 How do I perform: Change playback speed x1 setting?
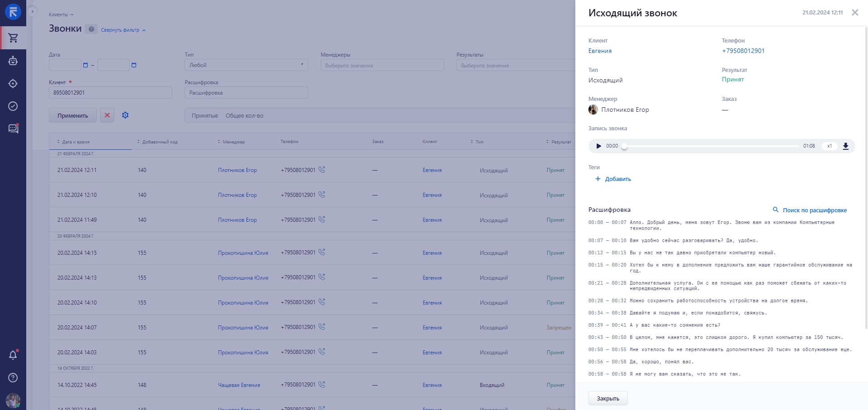tap(829, 146)
